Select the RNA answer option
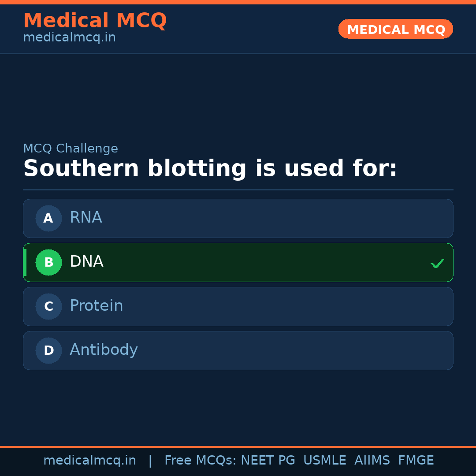The width and height of the screenshot is (476, 476). pos(238,218)
